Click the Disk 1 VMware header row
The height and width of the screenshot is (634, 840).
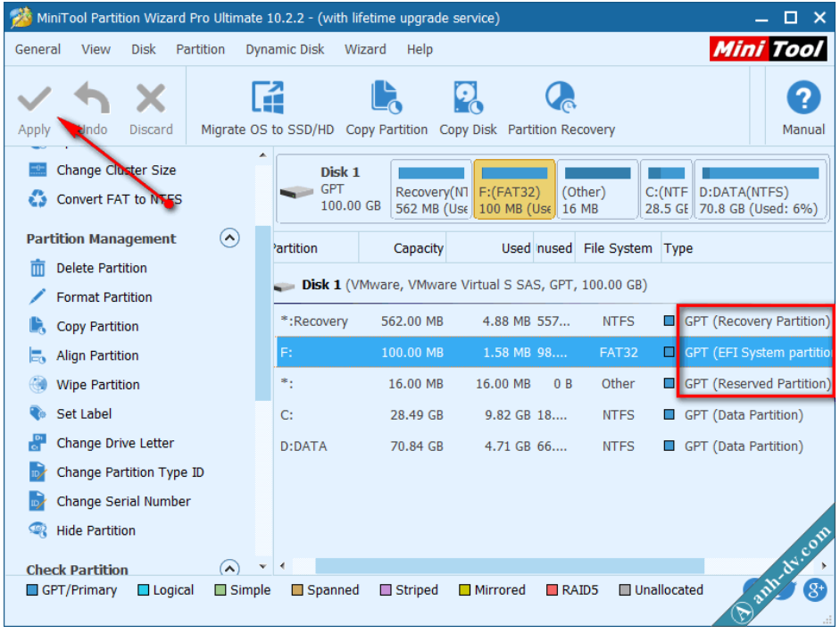[x=554, y=285]
